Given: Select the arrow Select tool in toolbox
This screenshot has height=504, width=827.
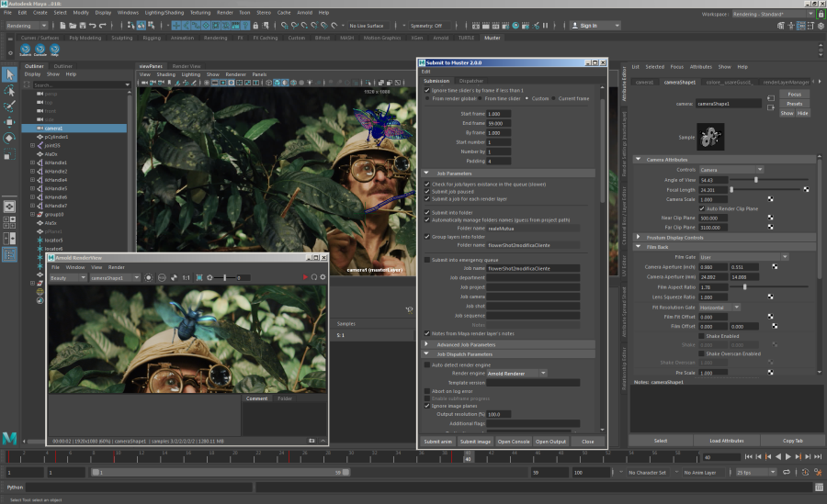Looking at the screenshot, I should [x=9, y=74].
